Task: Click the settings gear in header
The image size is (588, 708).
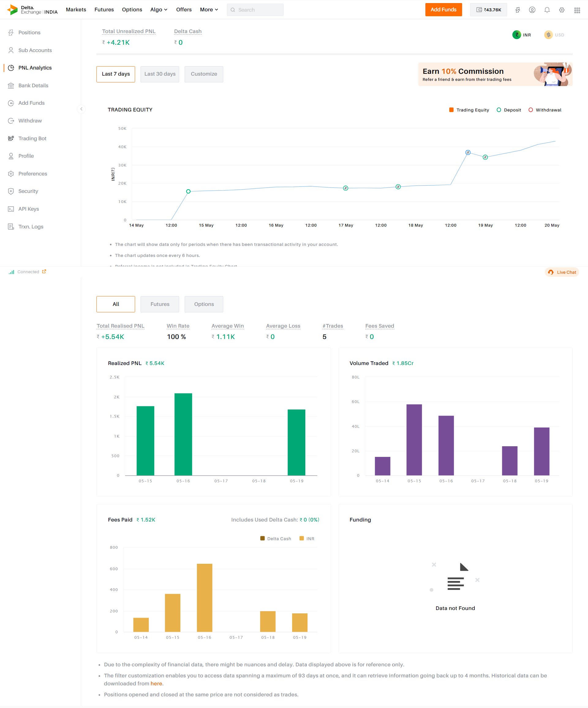Action: tap(562, 10)
